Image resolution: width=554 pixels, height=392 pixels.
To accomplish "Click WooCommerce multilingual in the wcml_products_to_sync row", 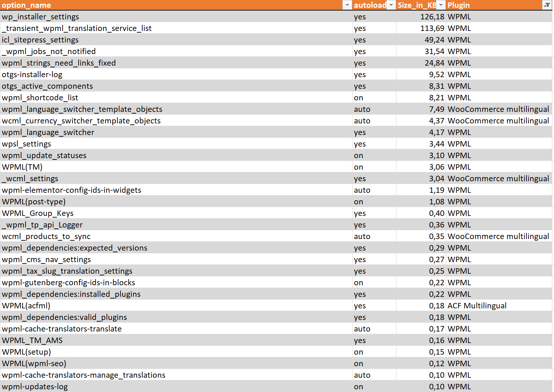I will tap(499, 236).
